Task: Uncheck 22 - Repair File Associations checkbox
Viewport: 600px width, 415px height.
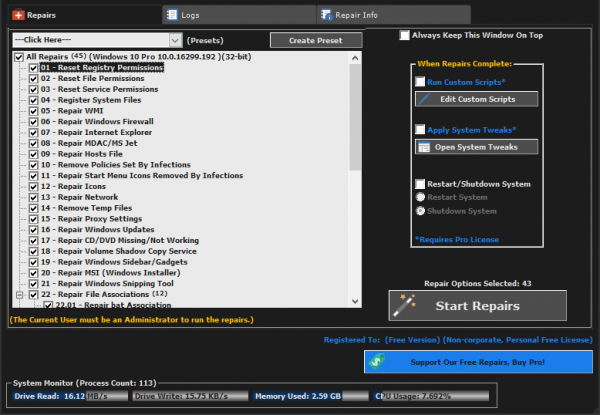Action: coord(33,295)
